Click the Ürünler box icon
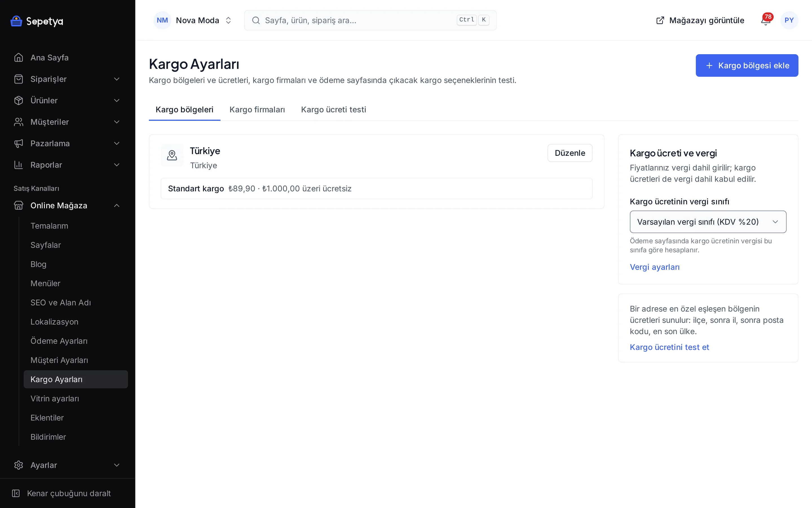Image resolution: width=812 pixels, height=508 pixels. click(19, 100)
